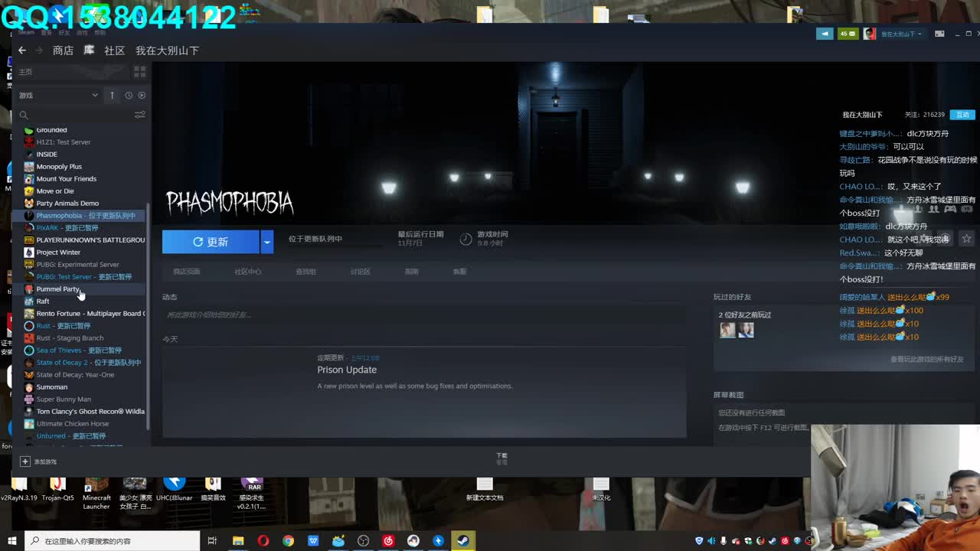
Task: Select Phasmophobia in the game list
Action: (80, 216)
